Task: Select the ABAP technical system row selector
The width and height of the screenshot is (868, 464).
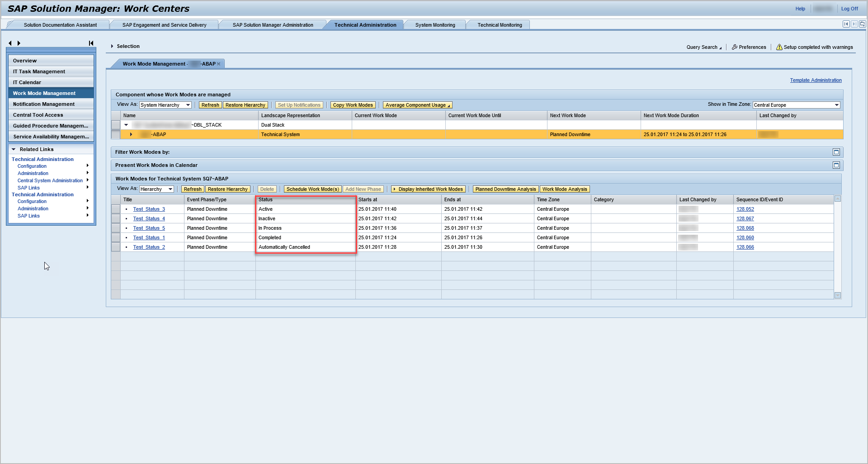Action: (x=116, y=134)
